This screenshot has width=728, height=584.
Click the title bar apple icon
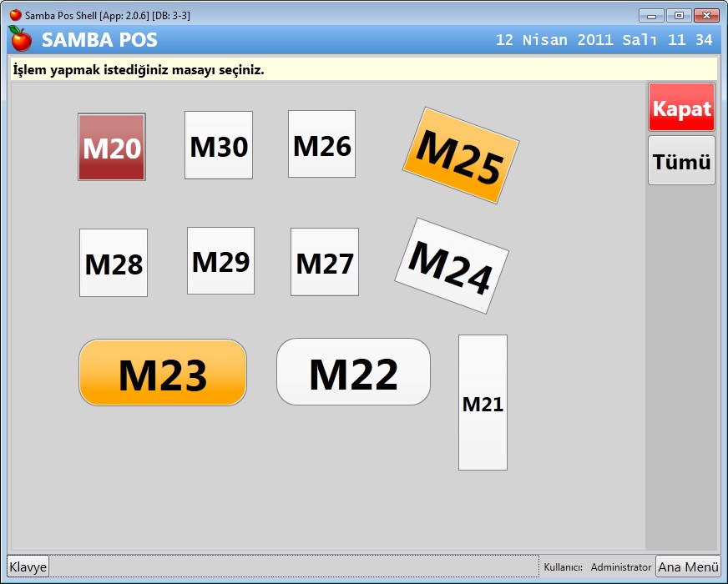pyautogui.click(x=15, y=15)
